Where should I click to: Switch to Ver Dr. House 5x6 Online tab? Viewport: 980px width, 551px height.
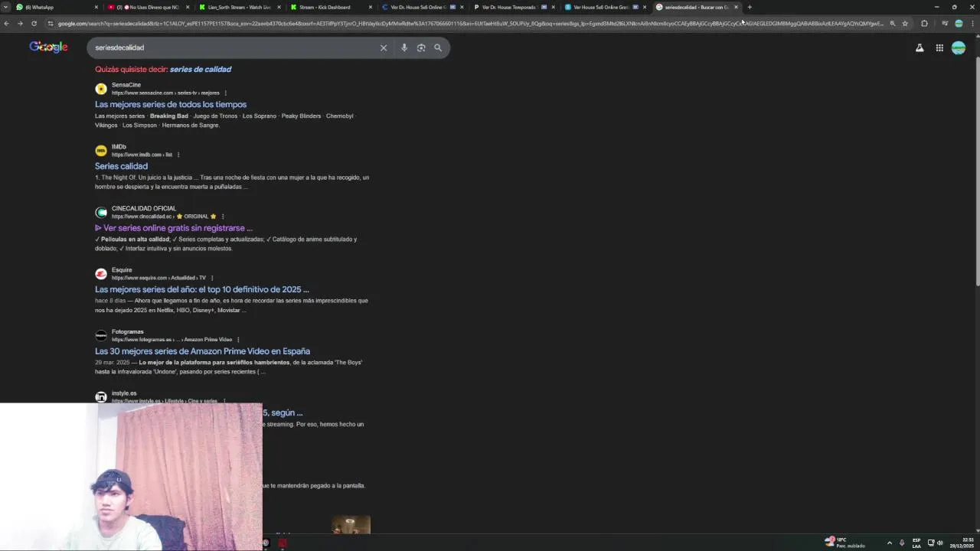(x=422, y=7)
